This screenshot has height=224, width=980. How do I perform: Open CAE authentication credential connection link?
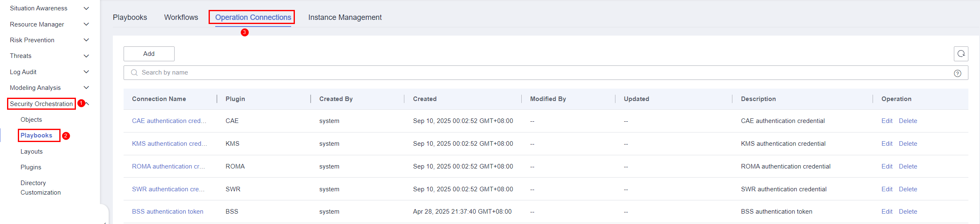[169, 121]
